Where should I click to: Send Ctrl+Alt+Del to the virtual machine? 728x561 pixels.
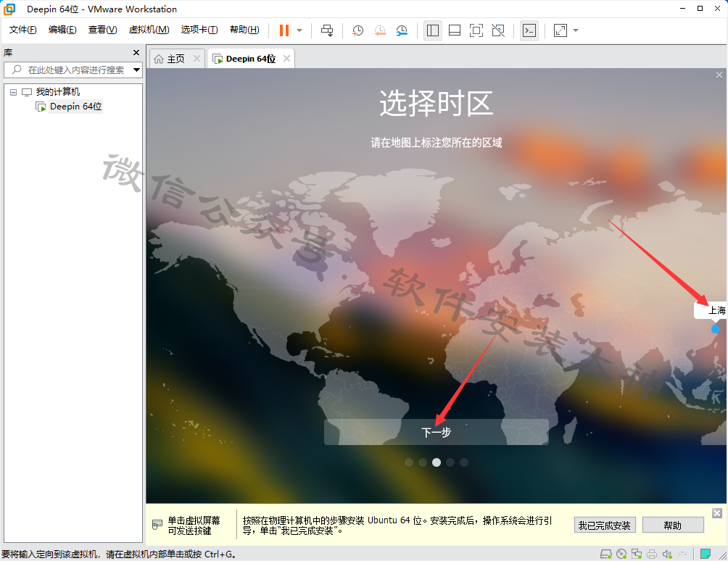tap(327, 30)
